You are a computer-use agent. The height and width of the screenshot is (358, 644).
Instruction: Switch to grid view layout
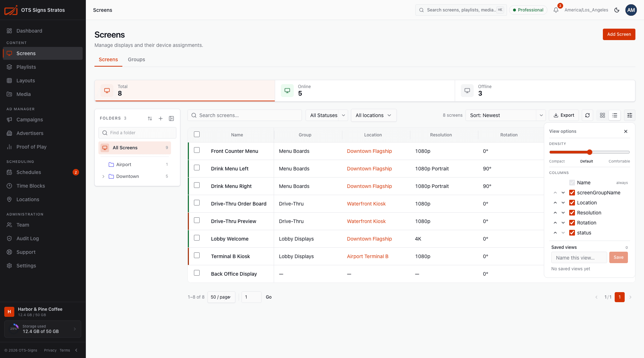[x=602, y=115]
